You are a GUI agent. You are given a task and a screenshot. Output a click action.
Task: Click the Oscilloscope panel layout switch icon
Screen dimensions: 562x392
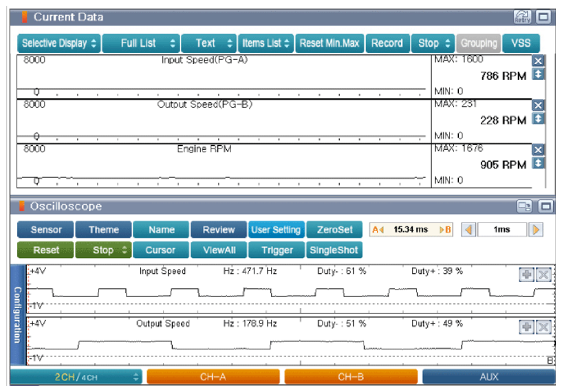(525, 206)
